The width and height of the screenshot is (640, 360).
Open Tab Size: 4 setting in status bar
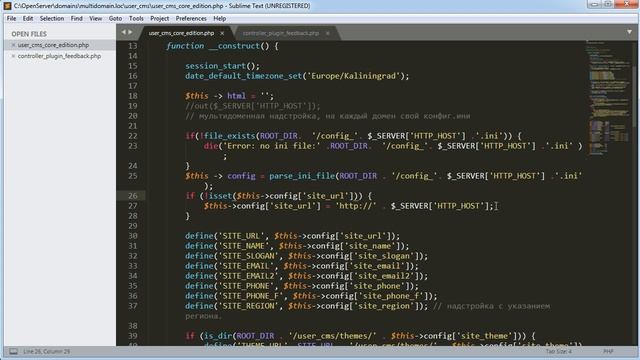coord(559,351)
